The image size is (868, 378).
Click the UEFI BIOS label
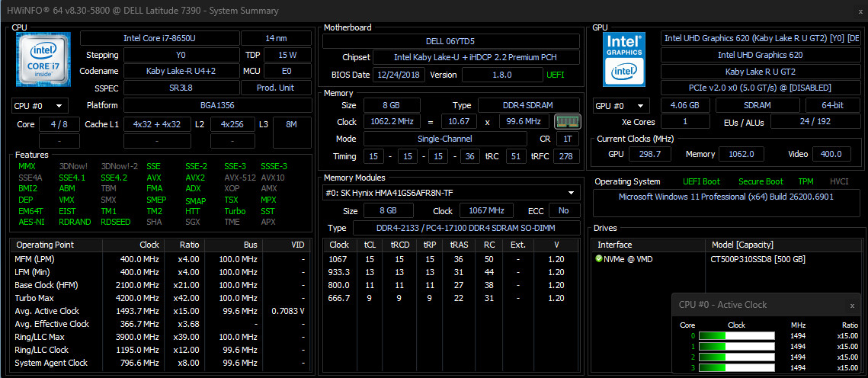(556, 75)
